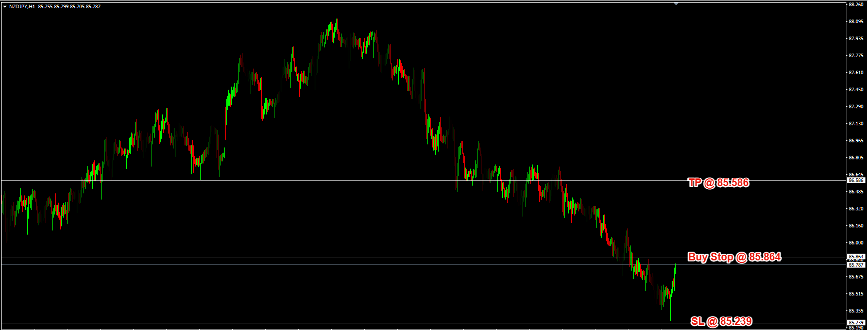Select the 'TP @ 85.586' label
This screenshot has height=330, width=868.
pos(719,183)
